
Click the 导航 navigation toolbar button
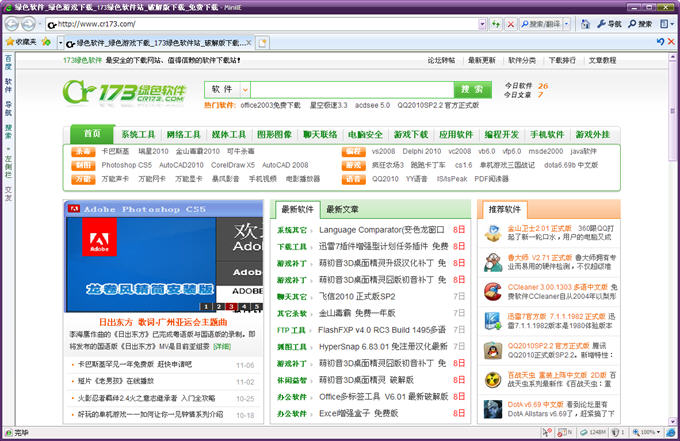tap(607, 22)
